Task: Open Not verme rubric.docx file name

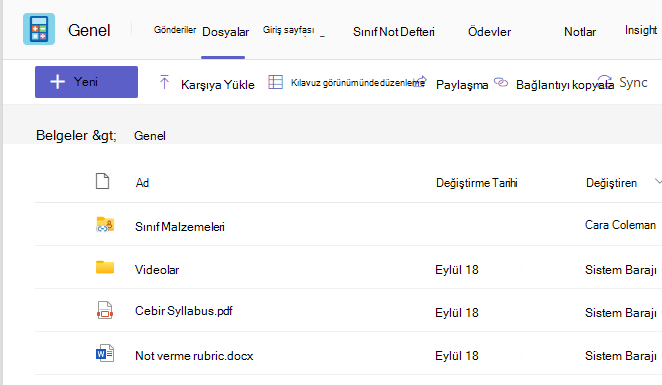Action: coord(194,356)
